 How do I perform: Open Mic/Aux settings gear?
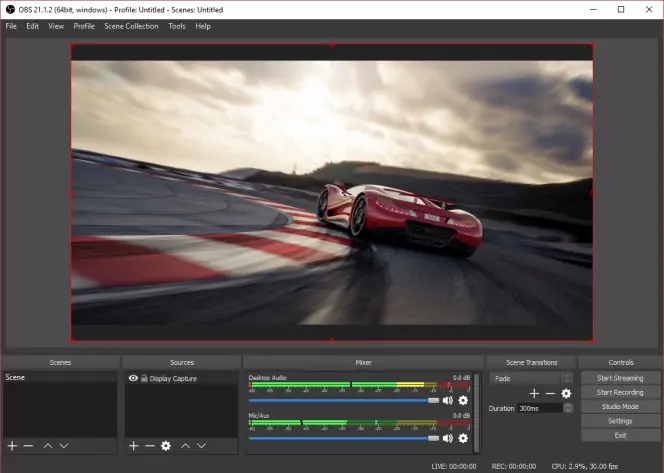point(463,438)
